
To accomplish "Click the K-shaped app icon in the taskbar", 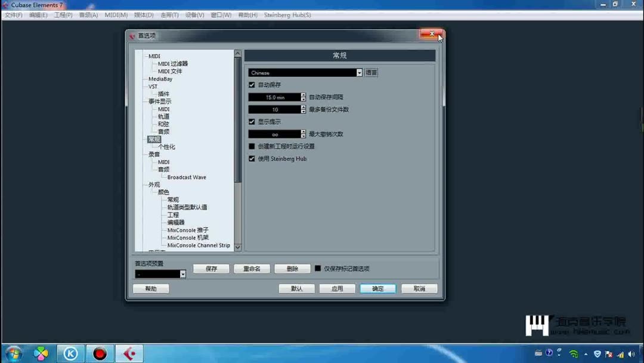I will (70, 353).
